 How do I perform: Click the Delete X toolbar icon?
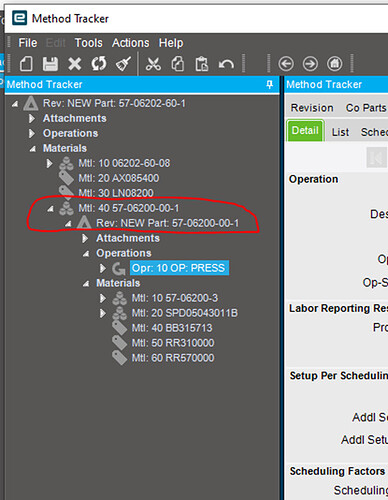click(x=75, y=63)
